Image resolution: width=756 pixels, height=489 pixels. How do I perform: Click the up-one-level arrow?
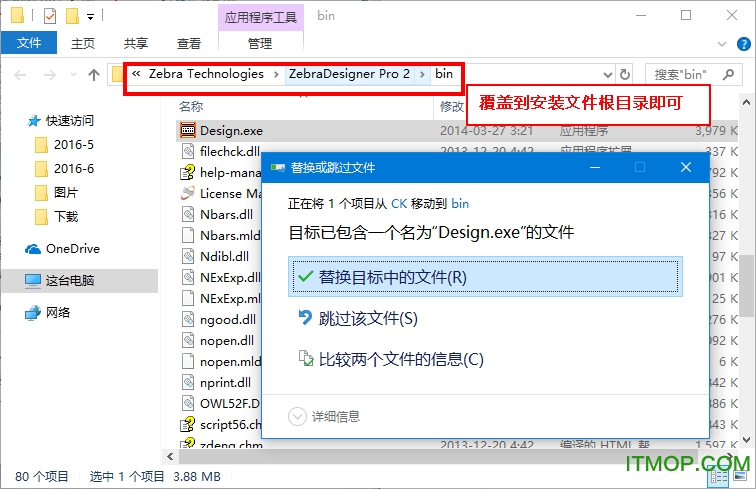pyautogui.click(x=94, y=74)
